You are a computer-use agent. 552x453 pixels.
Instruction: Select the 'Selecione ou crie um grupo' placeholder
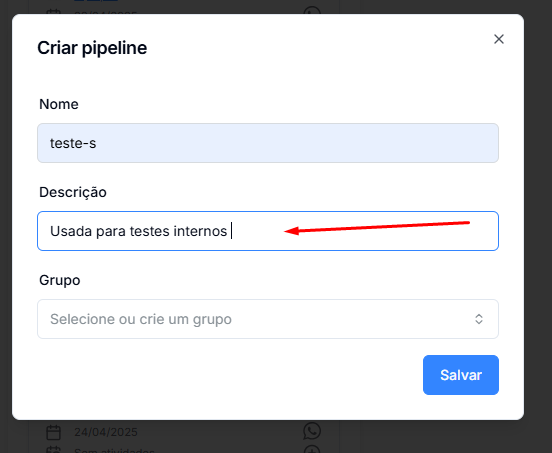tap(141, 319)
